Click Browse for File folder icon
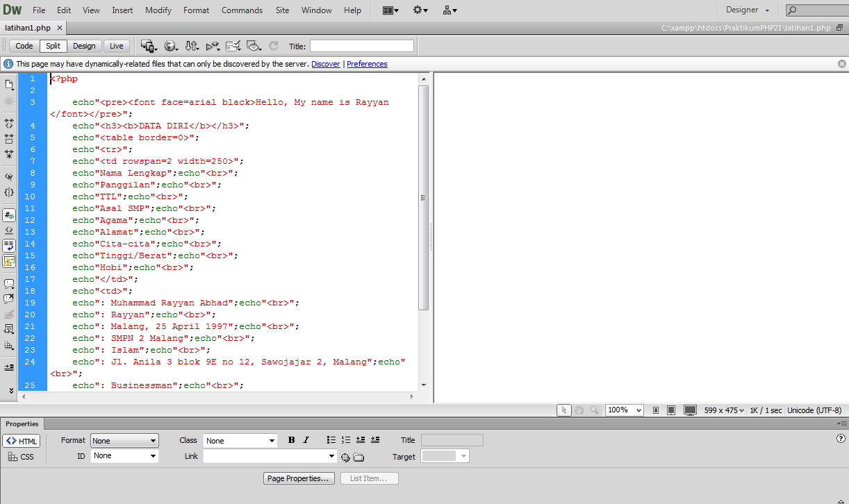This screenshot has width=849, height=504. (x=358, y=457)
